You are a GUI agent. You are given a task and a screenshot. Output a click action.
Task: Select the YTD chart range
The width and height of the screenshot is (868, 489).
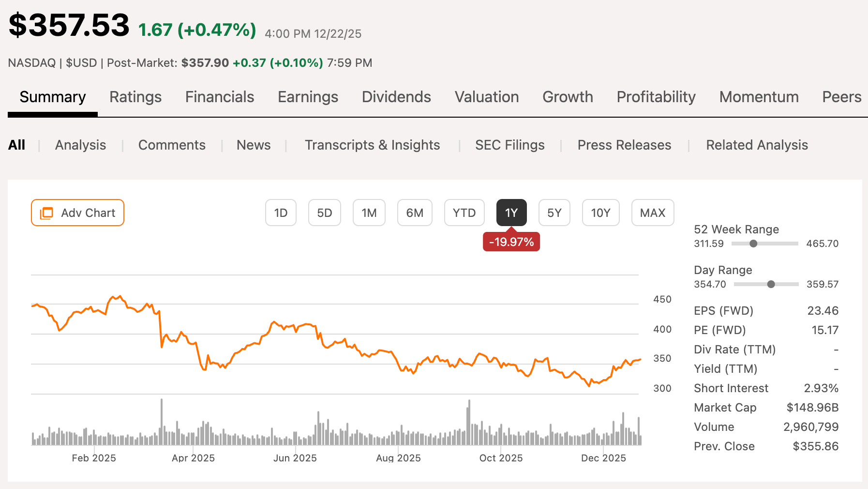point(464,213)
